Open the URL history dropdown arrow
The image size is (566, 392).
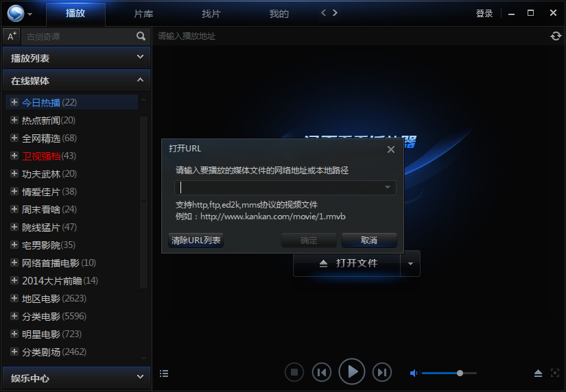point(388,187)
